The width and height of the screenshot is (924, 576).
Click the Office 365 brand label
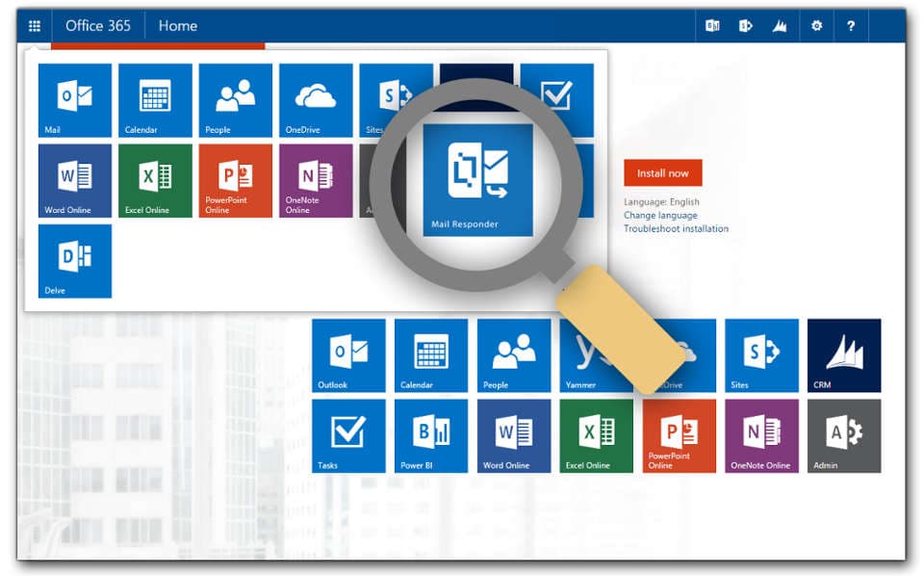98,26
